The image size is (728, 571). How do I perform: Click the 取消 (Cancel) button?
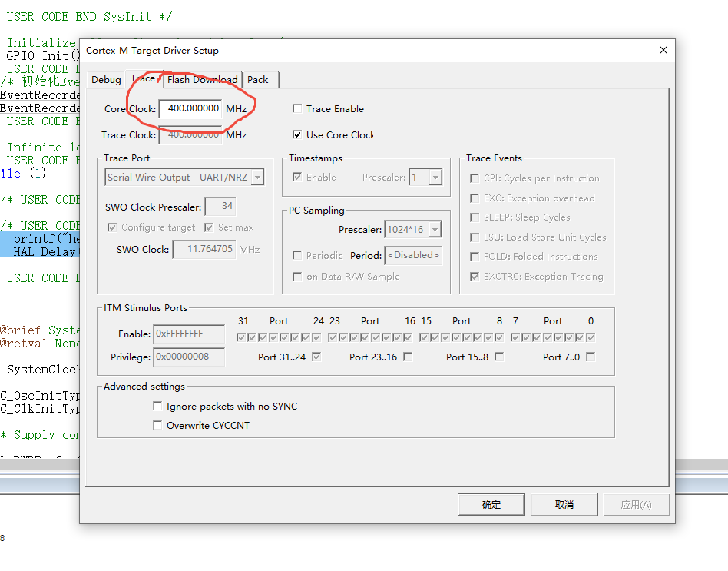(x=564, y=505)
